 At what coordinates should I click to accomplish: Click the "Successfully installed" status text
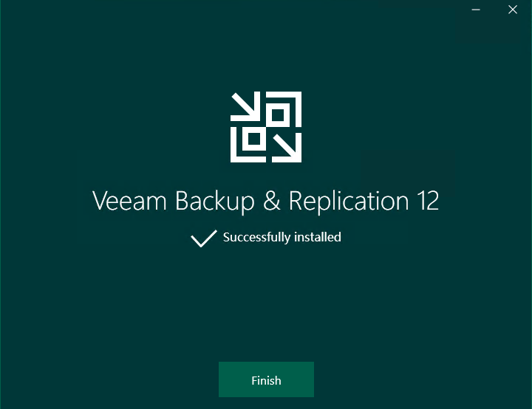point(282,237)
